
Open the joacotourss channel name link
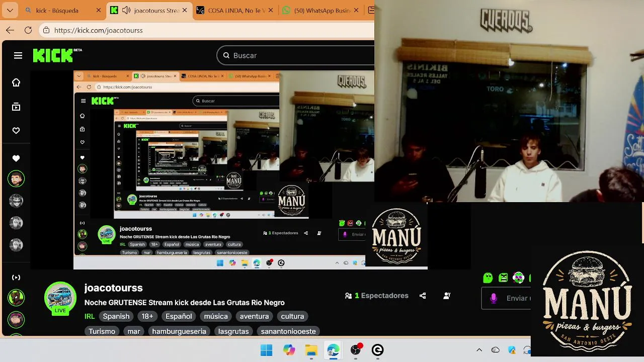pyautogui.click(x=114, y=288)
